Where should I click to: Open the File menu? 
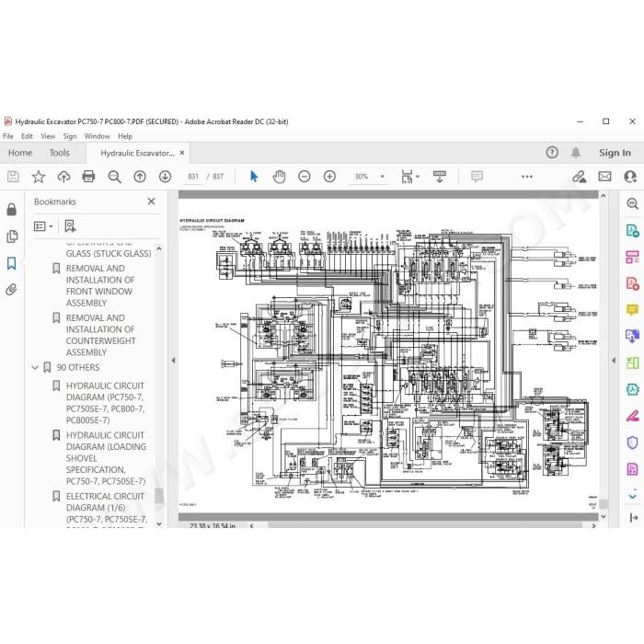pyautogui.click(x=8, y=136)
